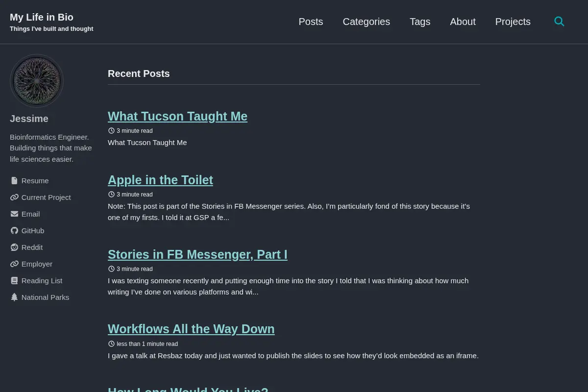Open the Tags navigation link
This screenshot has height=392, width=588.
coord(420,22)
